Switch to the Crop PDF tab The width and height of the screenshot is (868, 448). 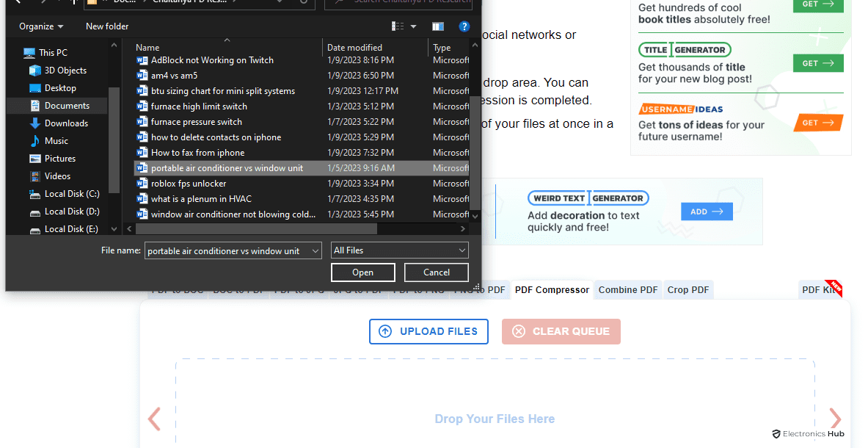(688, 290)
